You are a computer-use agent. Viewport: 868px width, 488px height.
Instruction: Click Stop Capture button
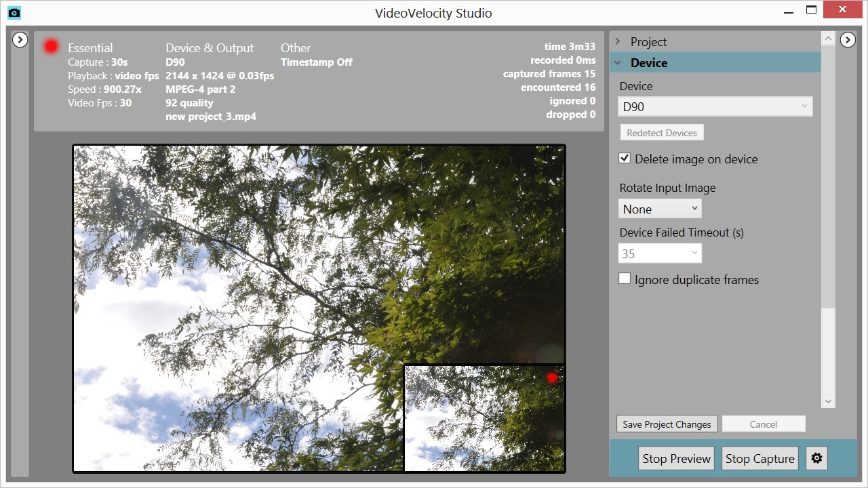pyautogui.click(x=760, y=458)
